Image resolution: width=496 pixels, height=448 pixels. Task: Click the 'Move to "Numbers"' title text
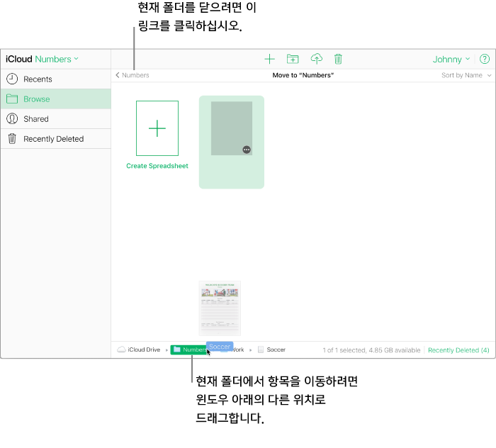pyautogui.click(x=303, y=75)
